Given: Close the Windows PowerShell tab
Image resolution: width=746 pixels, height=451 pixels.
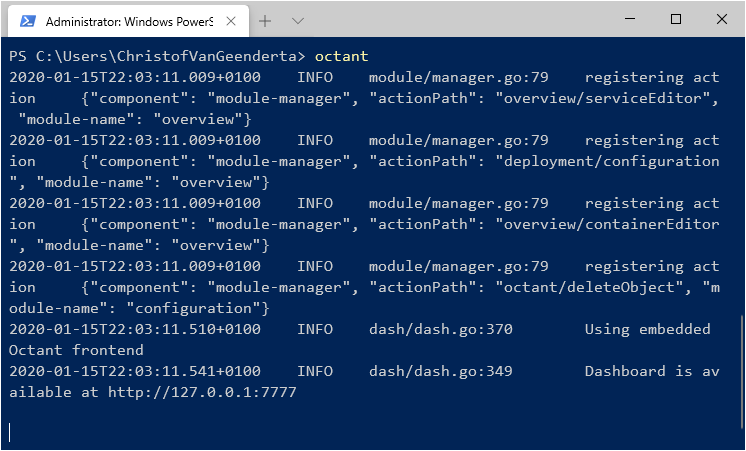Looking at the screenshot, I should coord(231,21).
